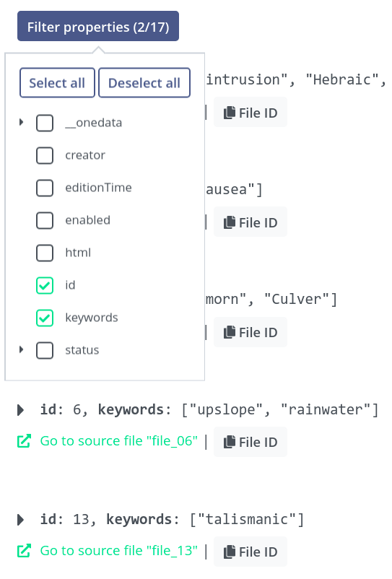
Task: Click external link icon for file_06
Action: (x=24, y=441)
